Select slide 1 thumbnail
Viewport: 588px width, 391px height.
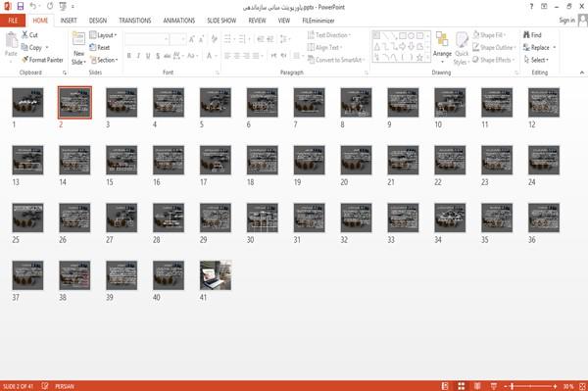[x=27, y=102]
